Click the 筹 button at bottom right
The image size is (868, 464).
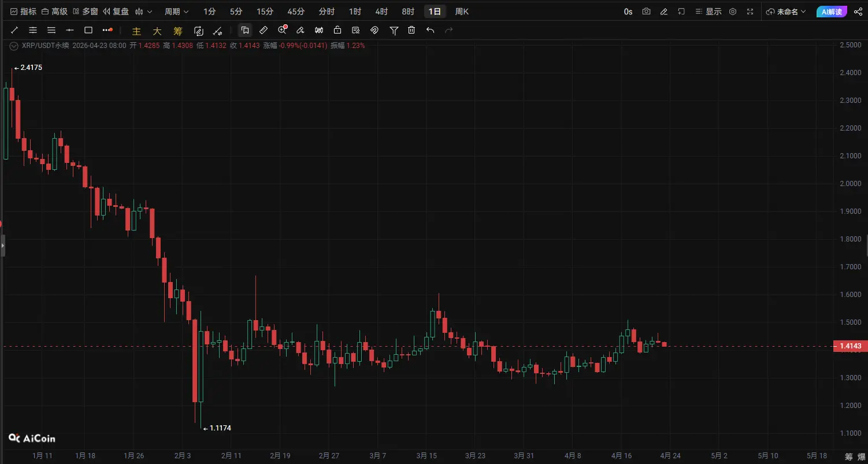pos(849,456)
